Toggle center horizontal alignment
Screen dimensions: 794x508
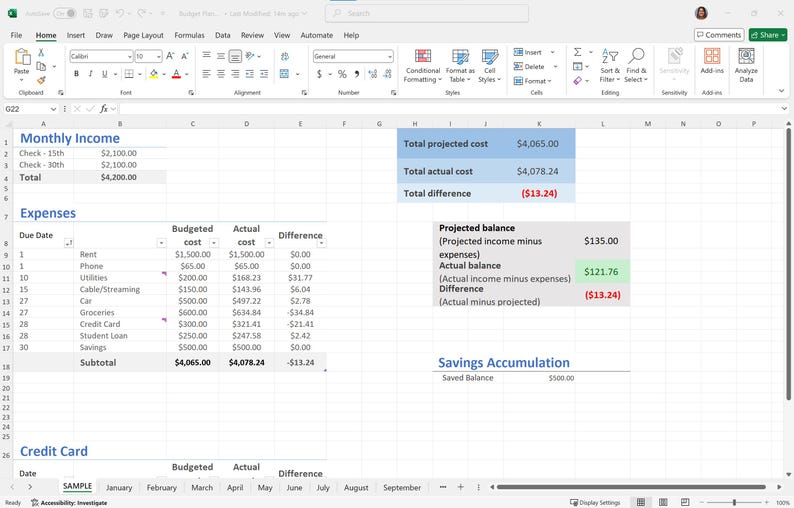(221, 74)
